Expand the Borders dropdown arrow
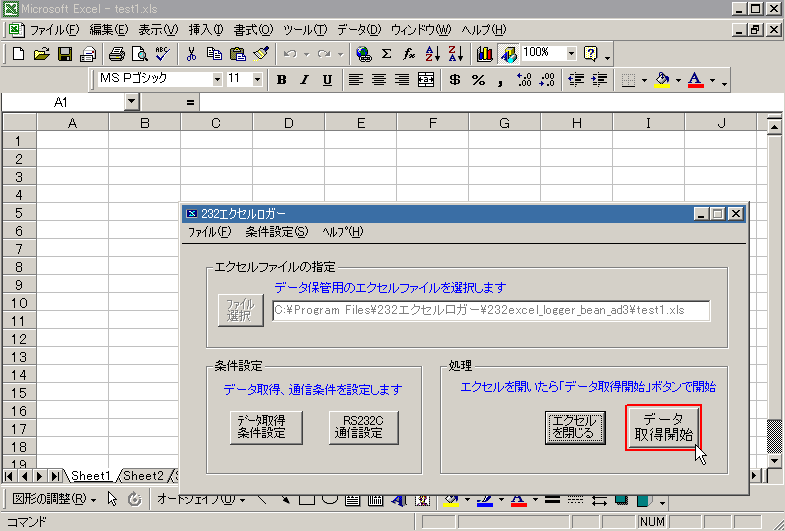Screen dimensions: 785x531 coord(644,80)
